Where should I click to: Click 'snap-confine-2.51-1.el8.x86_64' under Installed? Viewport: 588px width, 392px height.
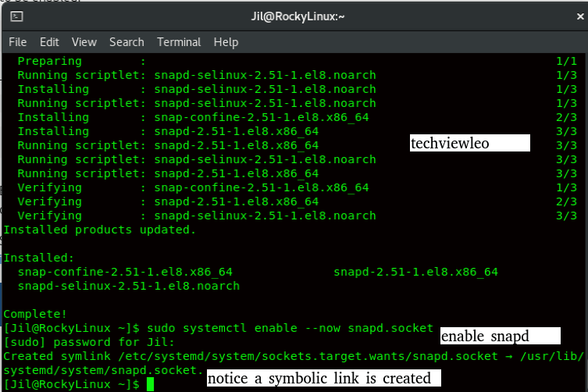pos(125,272)
